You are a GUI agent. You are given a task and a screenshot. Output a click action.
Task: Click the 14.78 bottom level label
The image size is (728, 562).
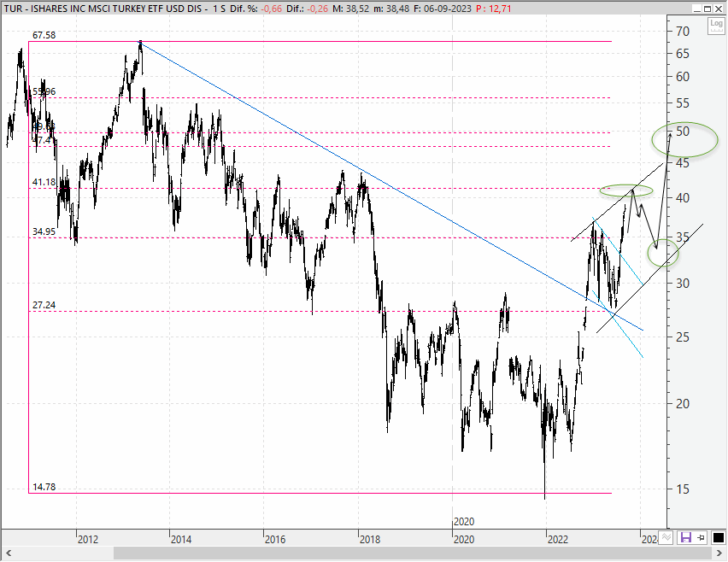point(44,487)
